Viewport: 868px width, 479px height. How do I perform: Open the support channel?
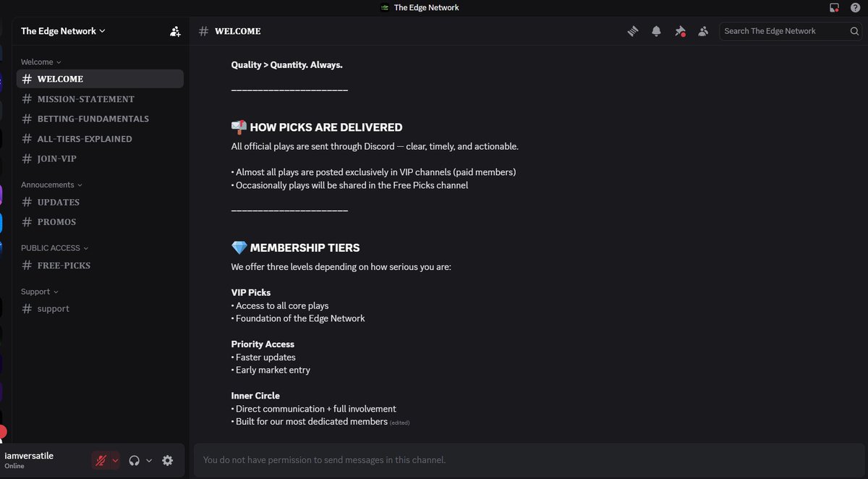point(100,309)
